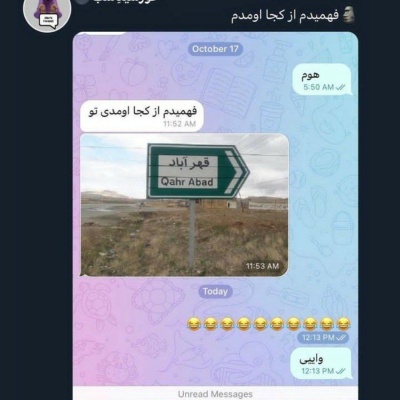Select the October 17 date pill
Image resolution: width=400 pixels, height=400 pixels.
pos(215,49)
